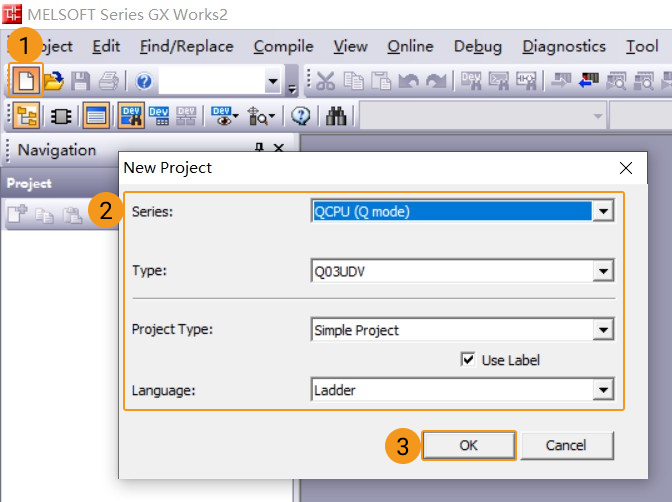Click the Project pane header
This screenshot has width=672, height=502.
pyautogui.click(x=60, y=183)
